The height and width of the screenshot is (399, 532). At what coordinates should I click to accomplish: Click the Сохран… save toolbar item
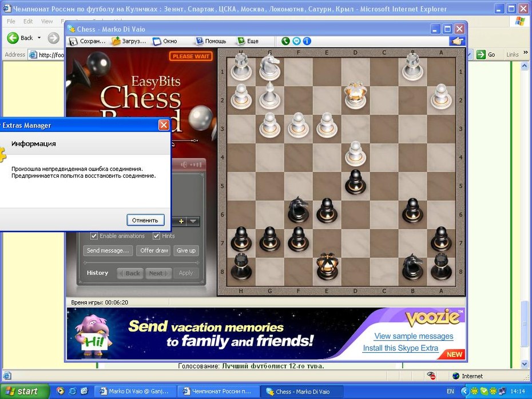pos(88,41)
